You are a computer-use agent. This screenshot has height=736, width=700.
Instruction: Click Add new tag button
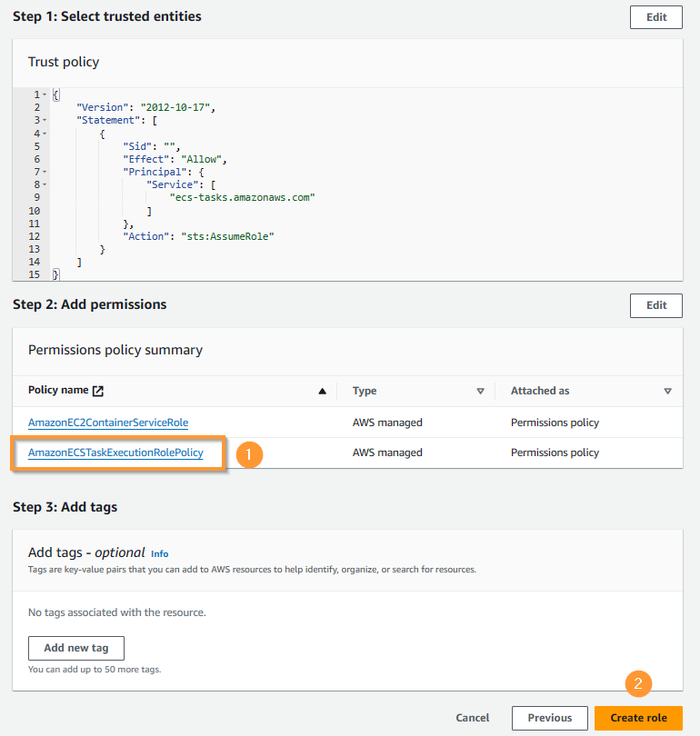tap(76, 648)
